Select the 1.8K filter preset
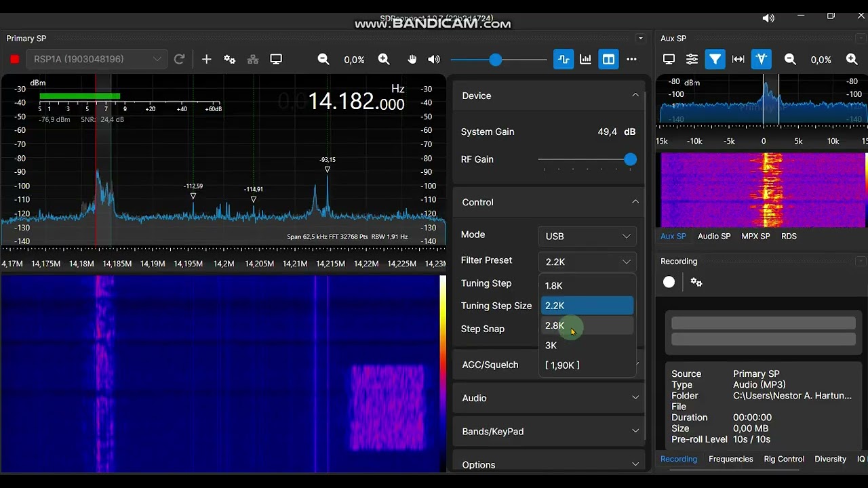This screenshot has width=868, height=488. click(587, 286)
